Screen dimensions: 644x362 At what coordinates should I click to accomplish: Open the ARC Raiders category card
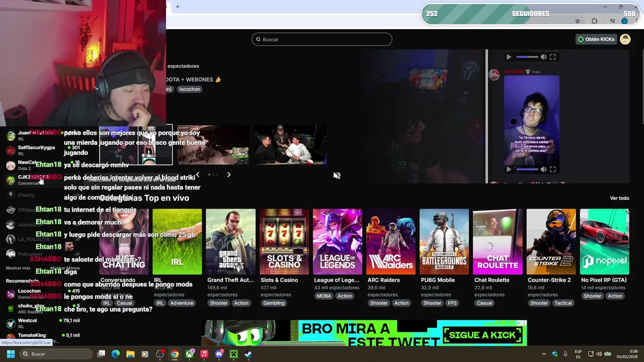point(391,242)
